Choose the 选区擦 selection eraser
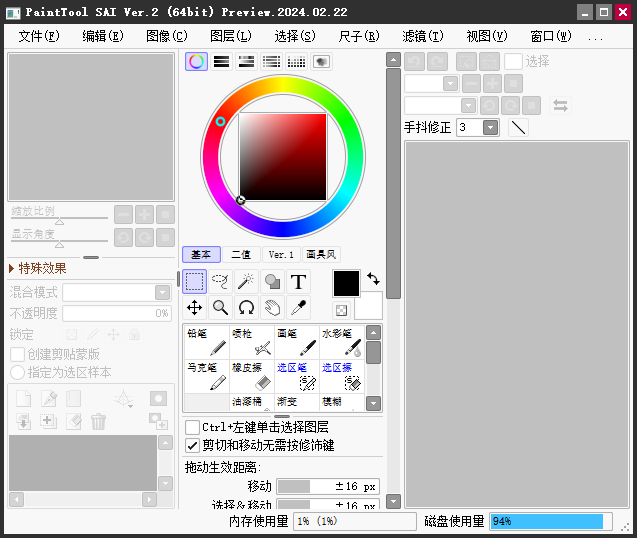This screenshot has width=637, height=538. [x=342, y=376]
